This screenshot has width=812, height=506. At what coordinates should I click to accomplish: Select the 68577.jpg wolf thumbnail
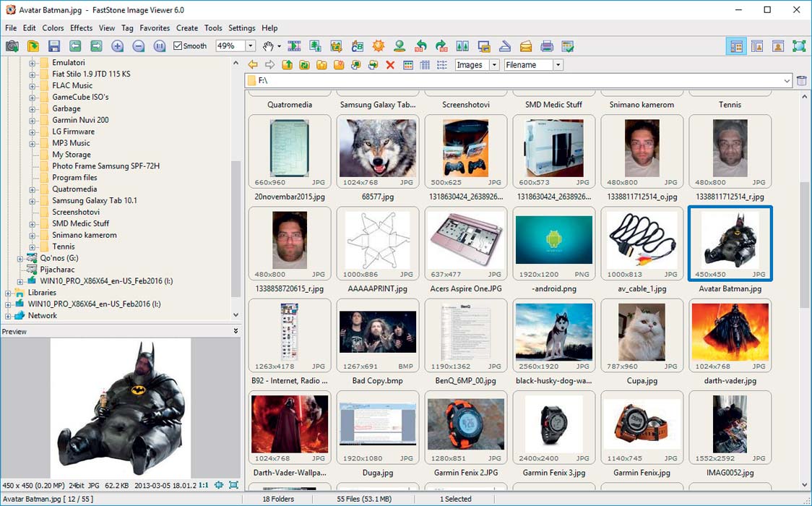pyautogui.click(x=378, y=150)
